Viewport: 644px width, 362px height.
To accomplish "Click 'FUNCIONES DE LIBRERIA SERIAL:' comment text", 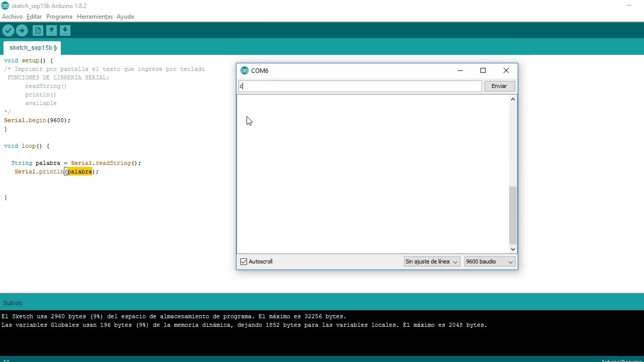I will point(58,77).
